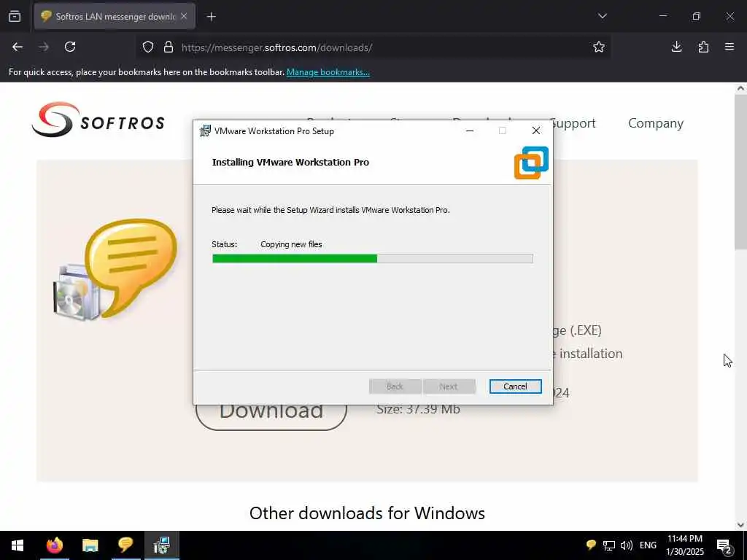Viewport: 747px width, 560px height.
Task: Cancel the VMware Workstation Pro setup
Action: tap(516, 386)
